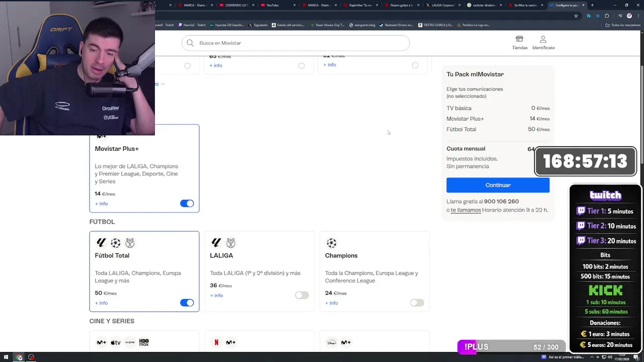The width and height of the screenshot is (644, 362).
Task: Open the Chrome profile avatar
Action: click(x=629, y=16)
